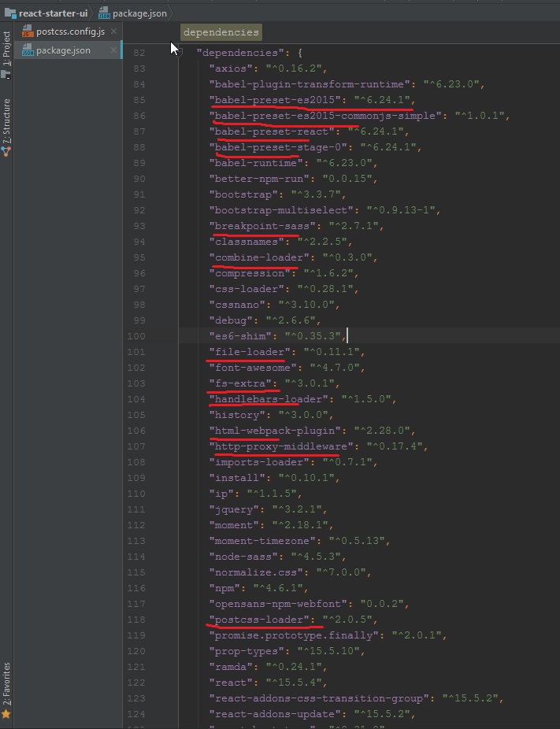Click the "http-proxy-middleware" key
The width and height of the screenshot is (560, 729).
pyautogui.click(x=281, y=446)
